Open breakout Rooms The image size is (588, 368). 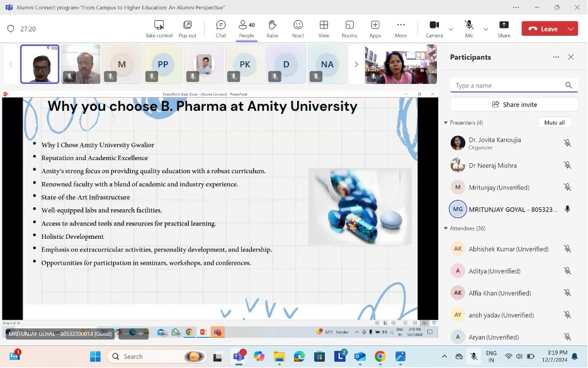click(x=349, y=29)
